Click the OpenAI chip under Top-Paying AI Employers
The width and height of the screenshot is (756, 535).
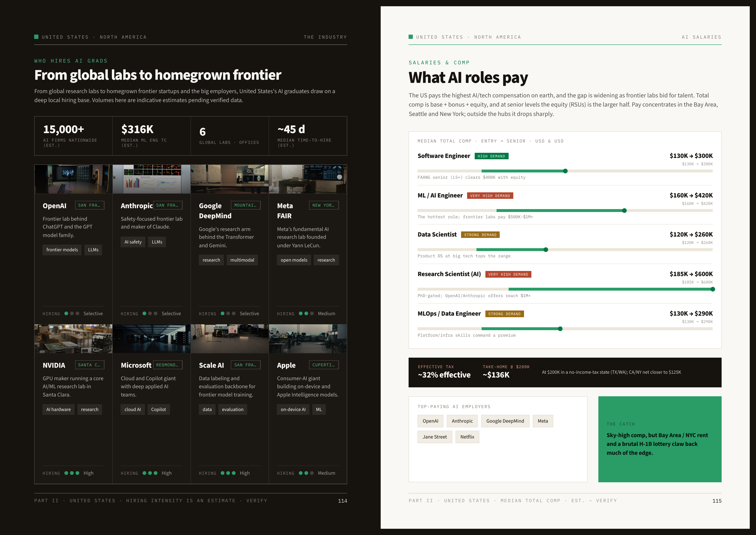(430, 421)
